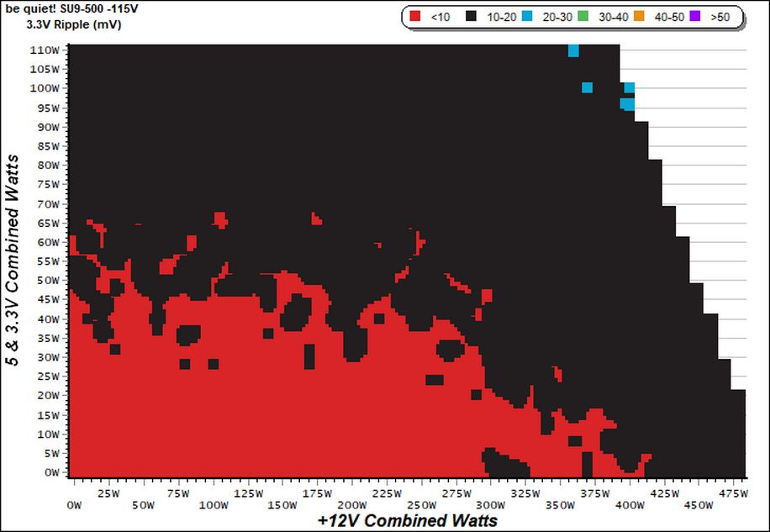This screenshot has width=770, height=532.
Task: Click the +12V Combined Watts axis title
Action: tap(408, 520)
